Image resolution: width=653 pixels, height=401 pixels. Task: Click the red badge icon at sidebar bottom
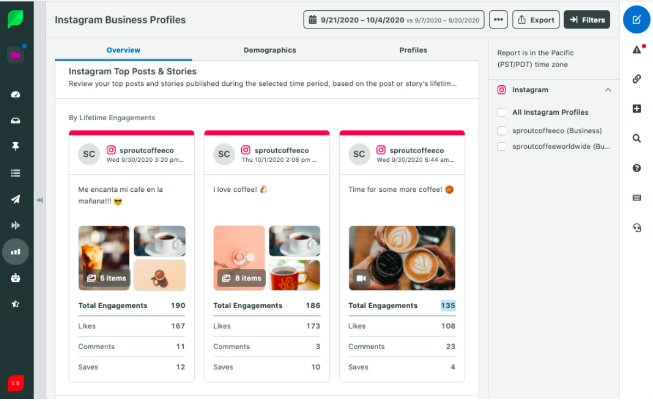point(15,383)
